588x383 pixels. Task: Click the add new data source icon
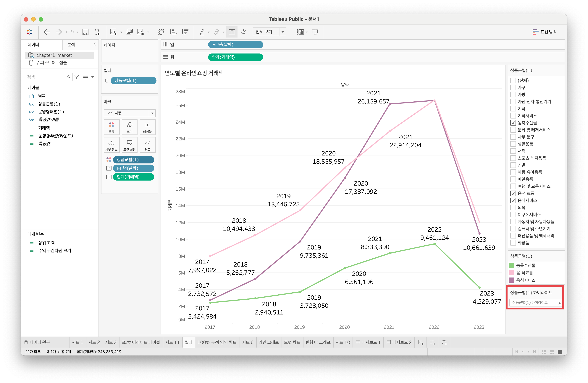(97, 32)
